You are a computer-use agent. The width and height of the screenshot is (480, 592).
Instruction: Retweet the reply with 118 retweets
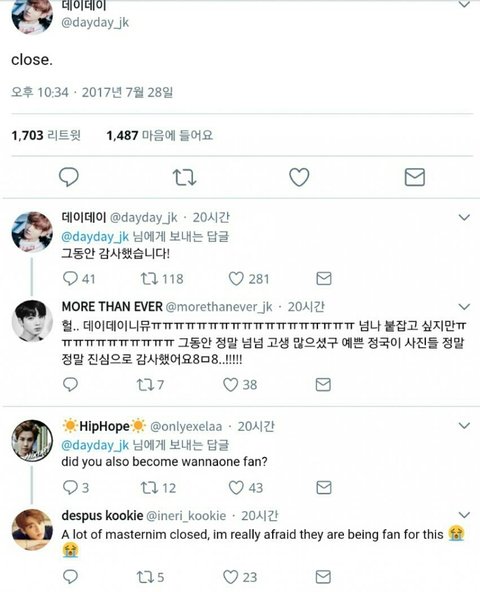(x=149, y=279)
